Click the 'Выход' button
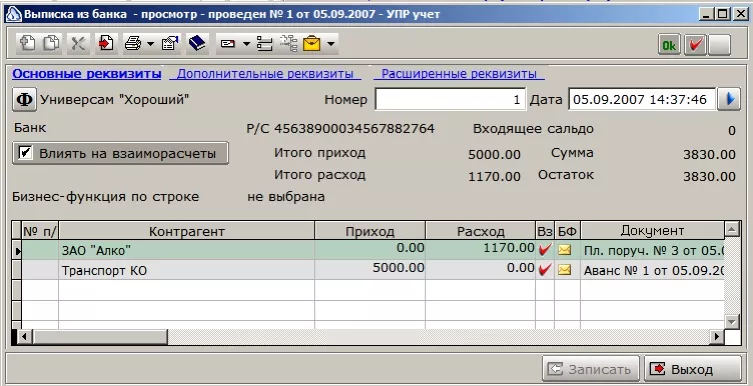The width and height of the screenshot is (753, 386). point(693,369)
